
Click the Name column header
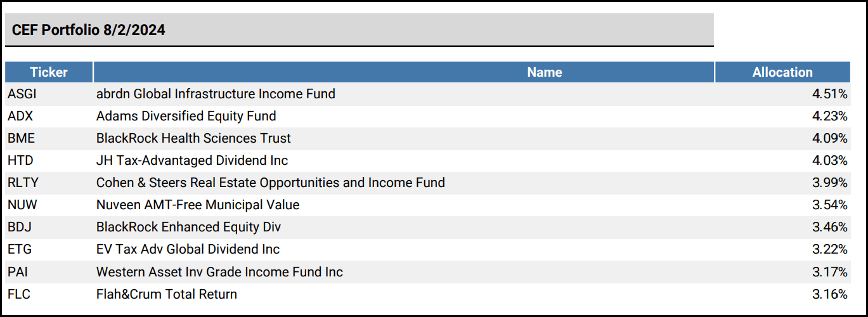[x=544, y=72]
